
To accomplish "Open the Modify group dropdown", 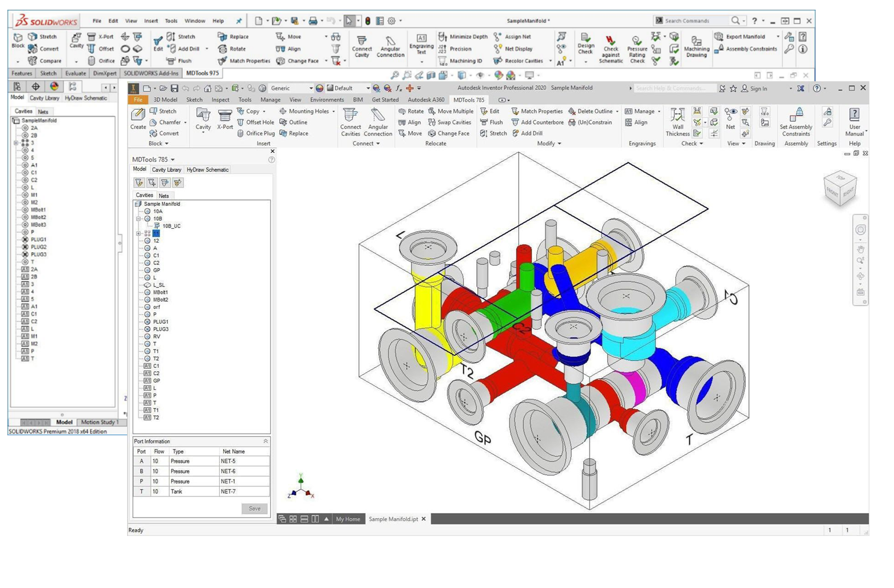I will coord(549,144).
